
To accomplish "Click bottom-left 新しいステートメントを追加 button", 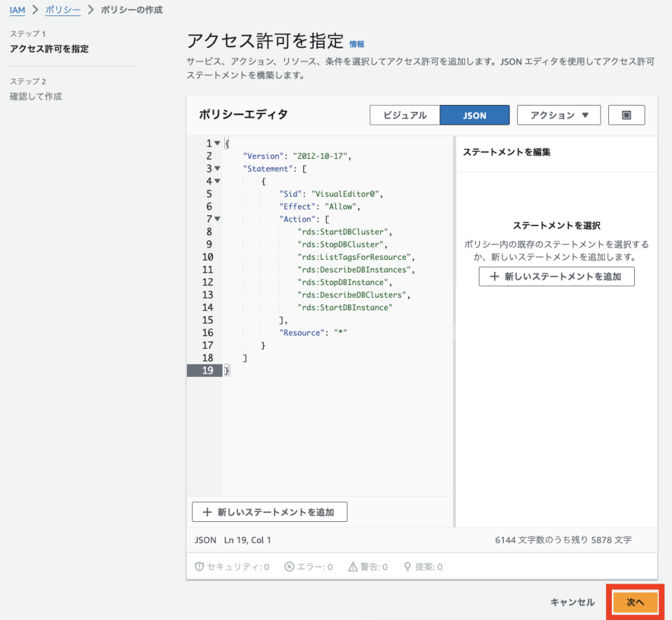I will [x=269, y=512].
